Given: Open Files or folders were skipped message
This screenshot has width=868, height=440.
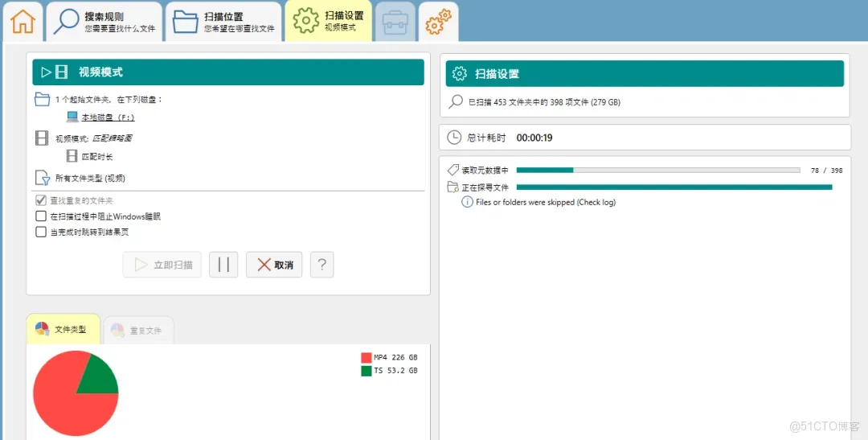Looking at the screenshot, I should coord(546,202).
